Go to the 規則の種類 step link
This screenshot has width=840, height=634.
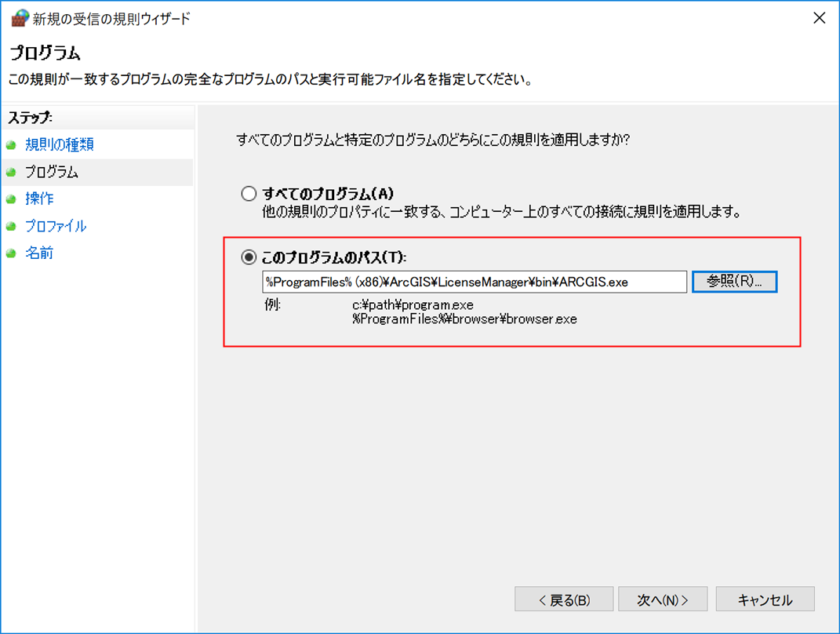[60, 145]
